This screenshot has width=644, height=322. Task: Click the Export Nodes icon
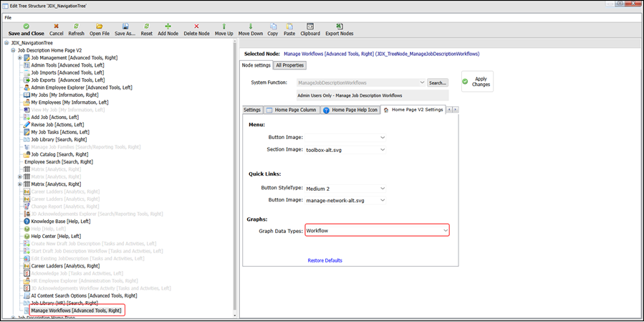(x=340, y=26)
